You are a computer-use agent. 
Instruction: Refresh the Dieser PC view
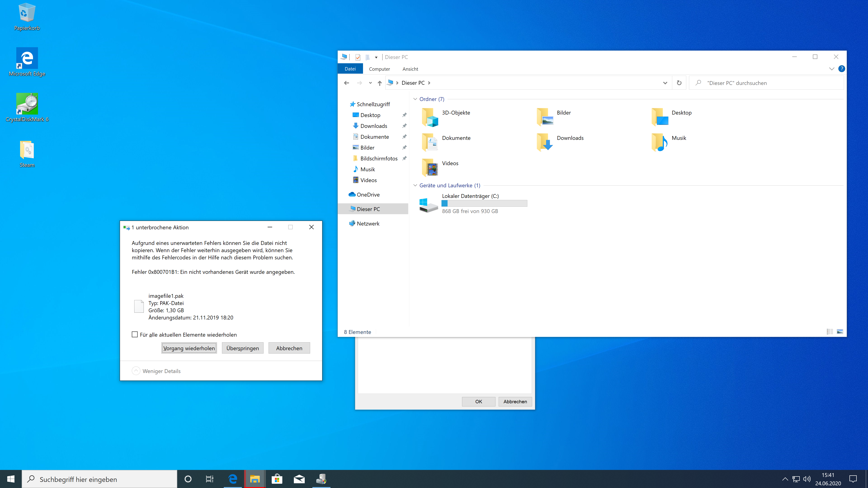679,83
